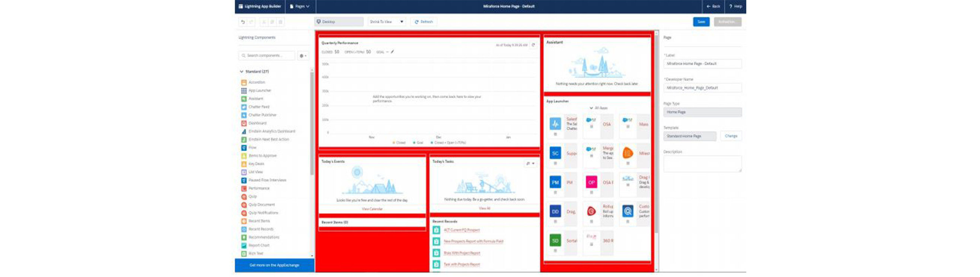Click the Activation button

727,22
